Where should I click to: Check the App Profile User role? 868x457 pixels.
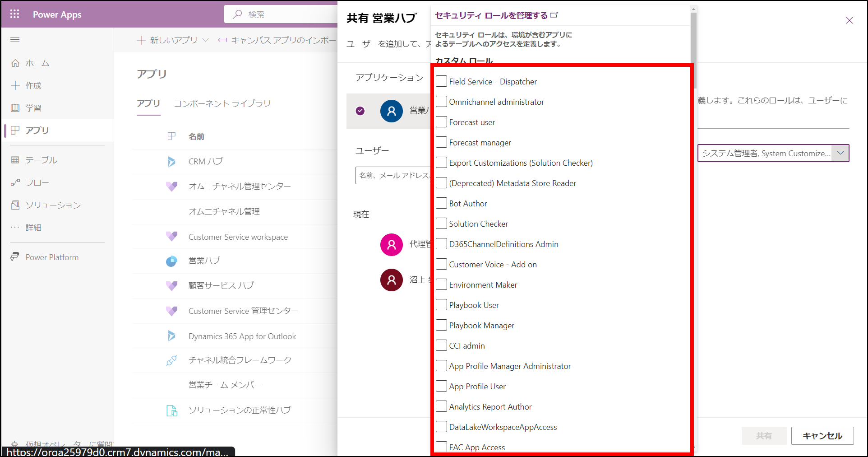pos(441,386)
